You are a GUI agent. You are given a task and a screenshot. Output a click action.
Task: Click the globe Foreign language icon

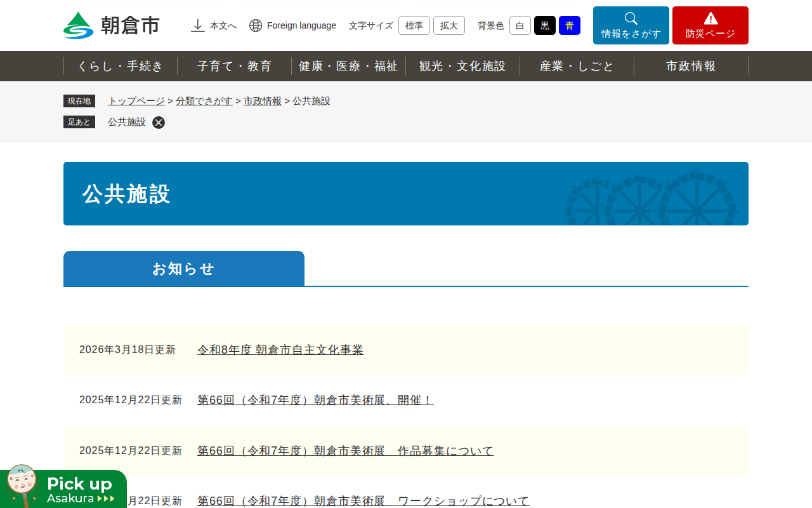click(x=256, y=25)
